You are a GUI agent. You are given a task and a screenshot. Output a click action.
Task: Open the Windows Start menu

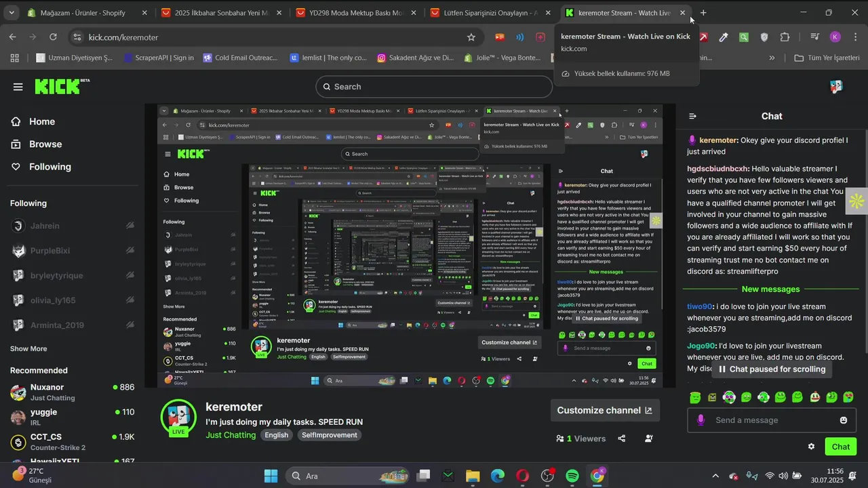[x=271, y=476]
